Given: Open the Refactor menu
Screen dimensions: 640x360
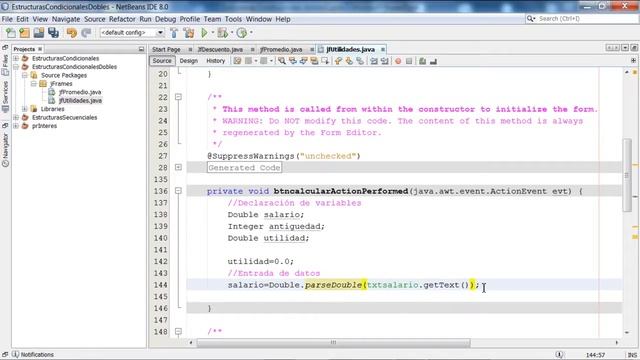Looking at the screenshot, I should pos(122,19).
